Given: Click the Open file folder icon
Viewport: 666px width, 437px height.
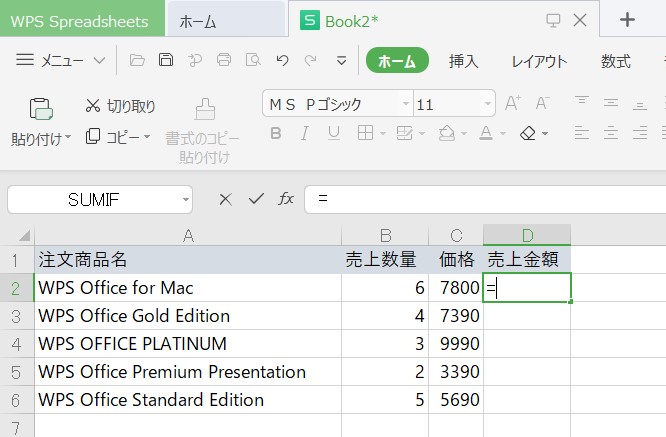Looking at the screenshot, I should [137, 60].
